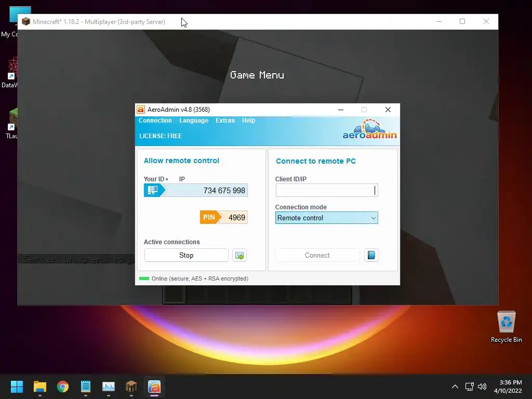Open the Language menu
Viewport: 532px width, 399px height.
[x=194, y=121]
